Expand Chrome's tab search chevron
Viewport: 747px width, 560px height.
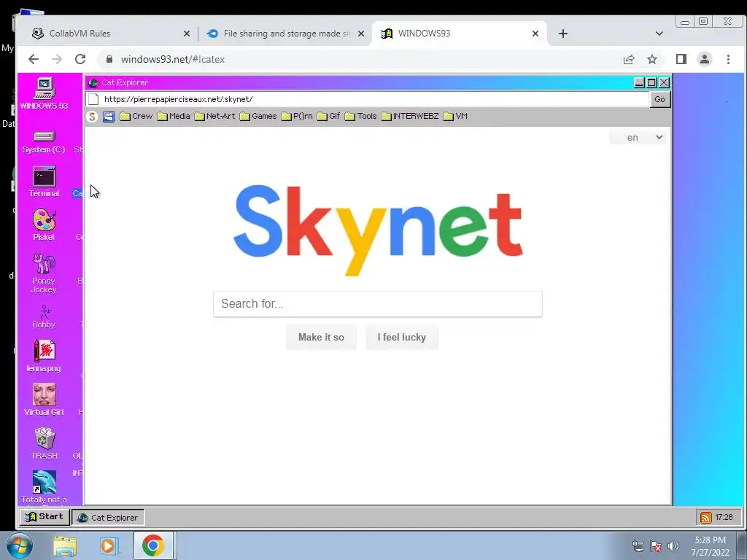pos(659,34)
